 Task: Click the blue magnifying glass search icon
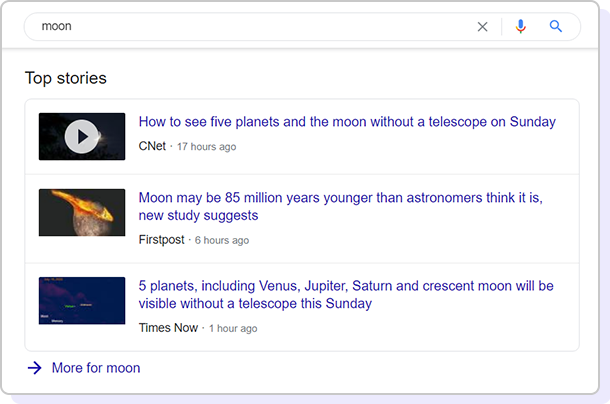pyautogui.click(x=557, y=27)
